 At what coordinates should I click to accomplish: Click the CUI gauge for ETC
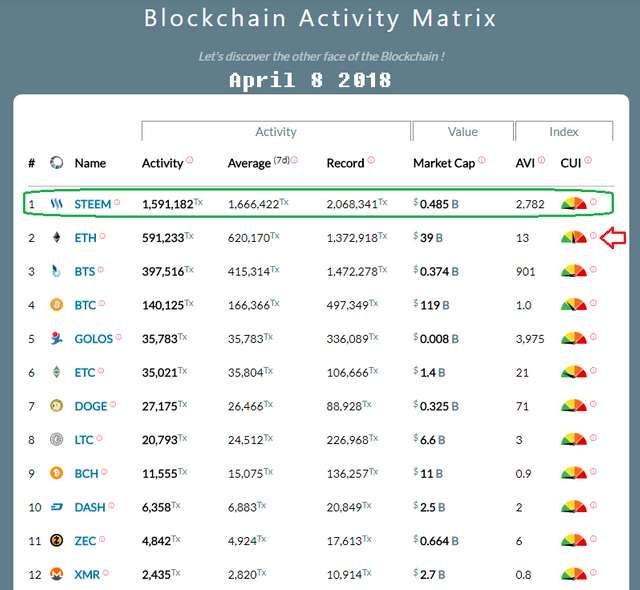pyautogui.click(x=574, y=372)
